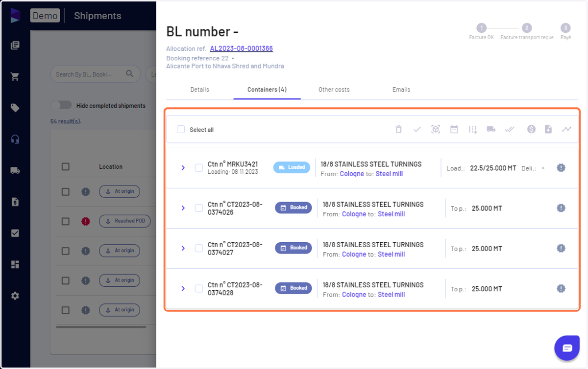Click the add column icon in containers toolbar
This screenshot has width=588, height=369.
pyautogui.click(x=472, y=129)
